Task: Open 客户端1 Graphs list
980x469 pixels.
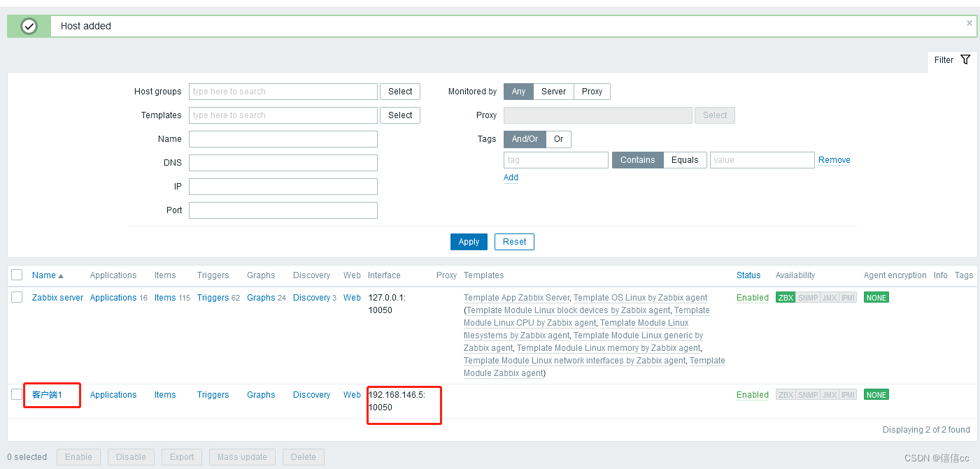Action: [x=261, y=395]
